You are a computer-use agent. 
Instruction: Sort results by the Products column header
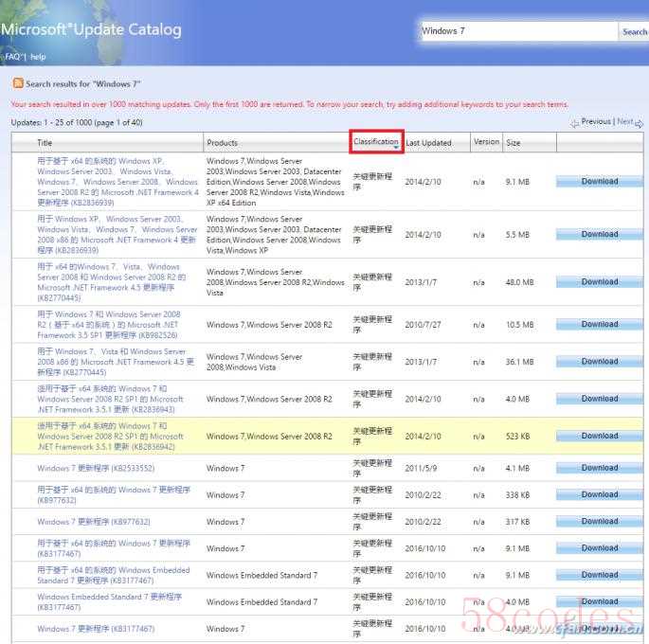(223, 143)
